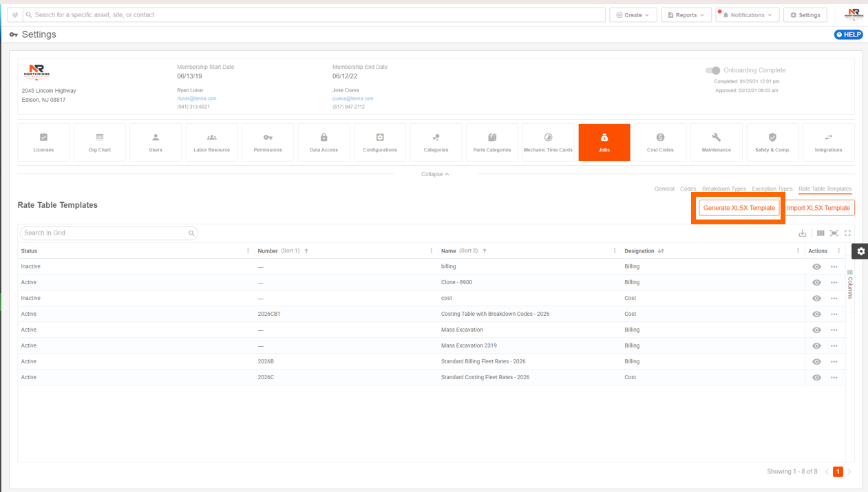
Task: Collapse the settings tiles section
Action: [435, 174]
